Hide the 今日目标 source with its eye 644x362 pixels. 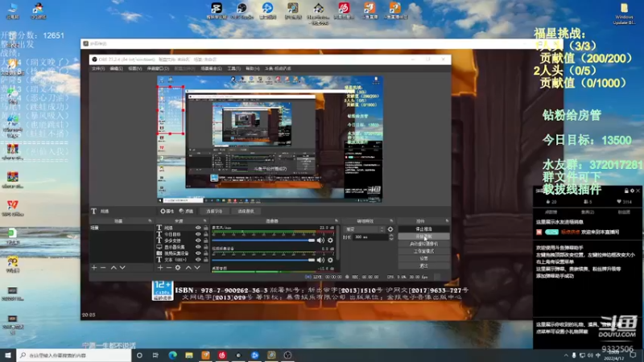[x=198, y=234]
